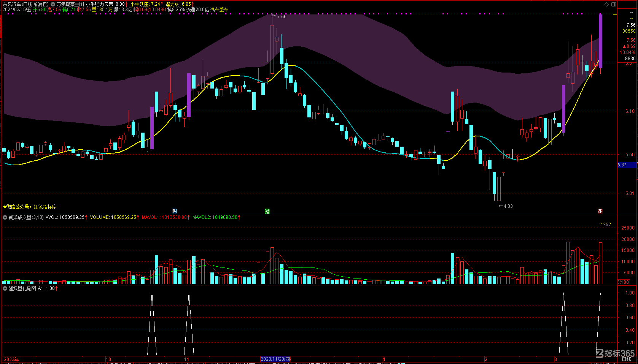The height and width of the screenshot is (364, 638).
Task: Select the 4.83 low price label
Action: [508, 206]
